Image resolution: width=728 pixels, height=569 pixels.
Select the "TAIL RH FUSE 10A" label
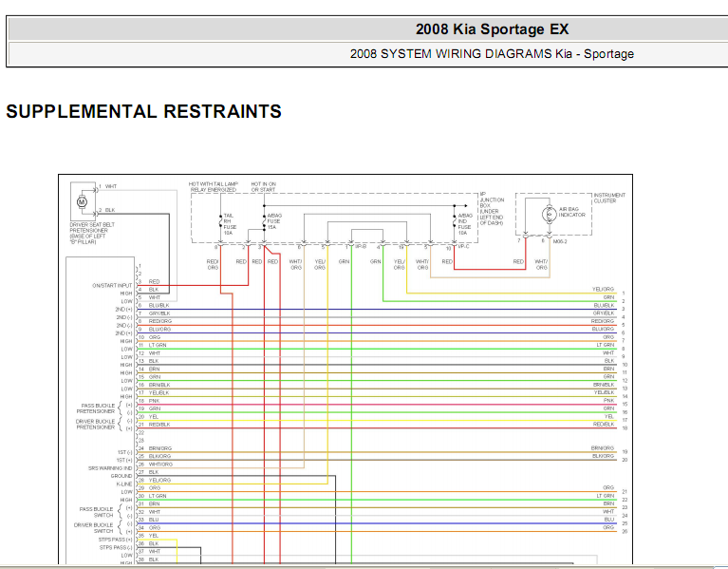pyautogui.click(x=230, y=224)
